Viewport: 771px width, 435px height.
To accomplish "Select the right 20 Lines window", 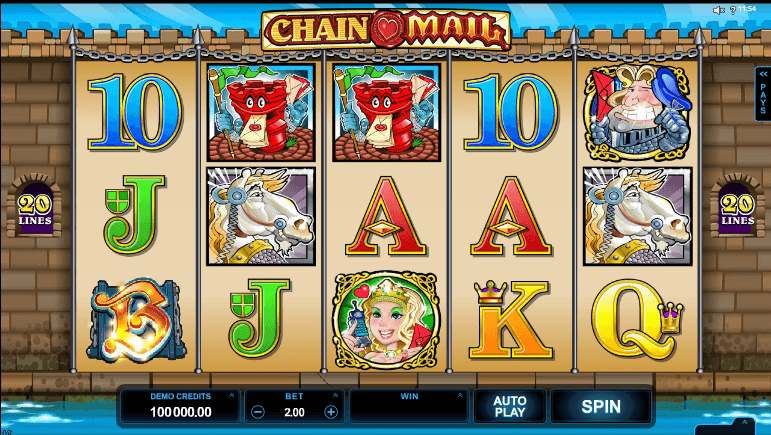I will coord(738,206).
